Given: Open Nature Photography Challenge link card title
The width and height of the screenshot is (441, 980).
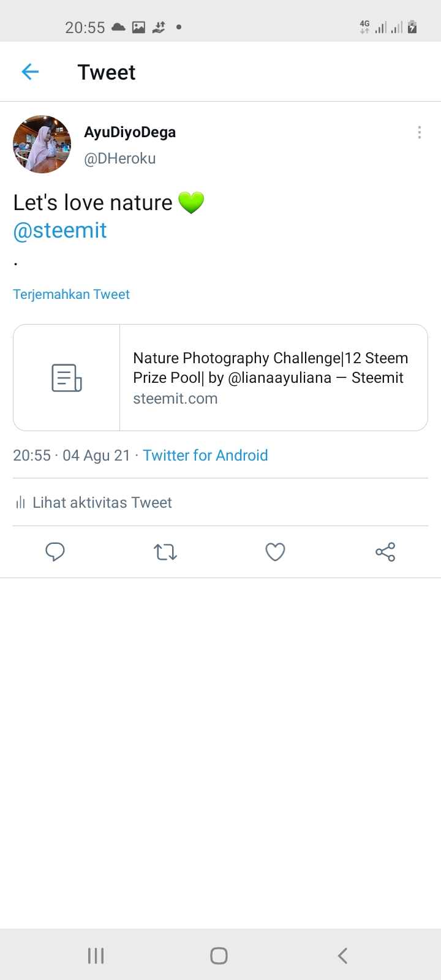Looking at the screenshot, I should 270,367.
